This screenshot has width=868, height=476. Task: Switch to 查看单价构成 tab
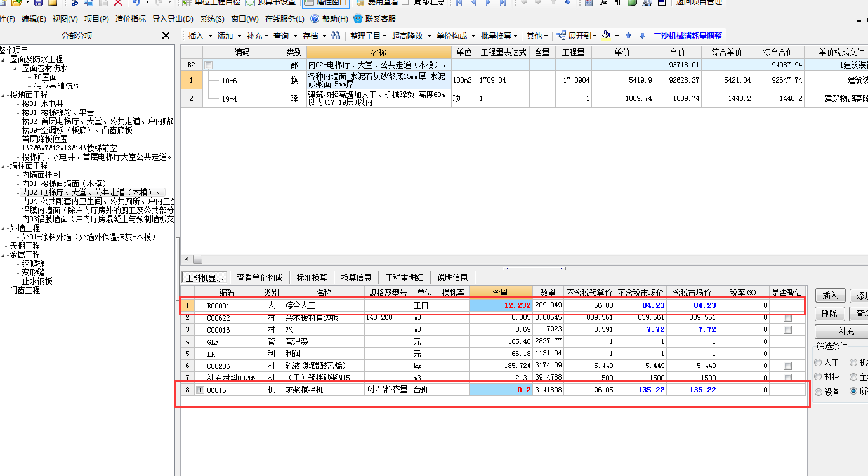[x=260, y=277]
